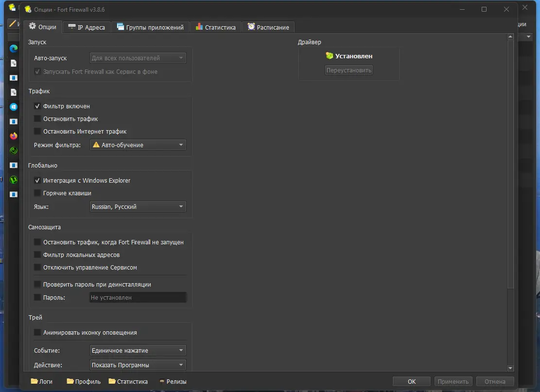Open the Авто-запуск dropdown
This screenshot has height=392, width=540.
[x=138, y=58]
